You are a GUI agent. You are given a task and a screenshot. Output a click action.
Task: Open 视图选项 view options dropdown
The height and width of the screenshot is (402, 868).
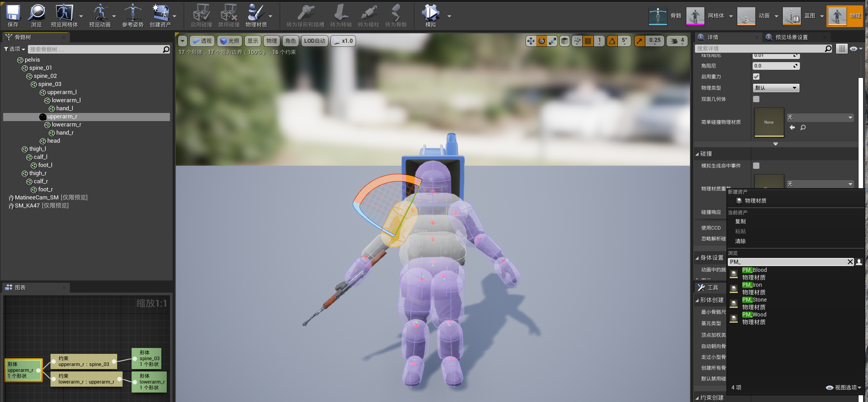pos(844,388)
